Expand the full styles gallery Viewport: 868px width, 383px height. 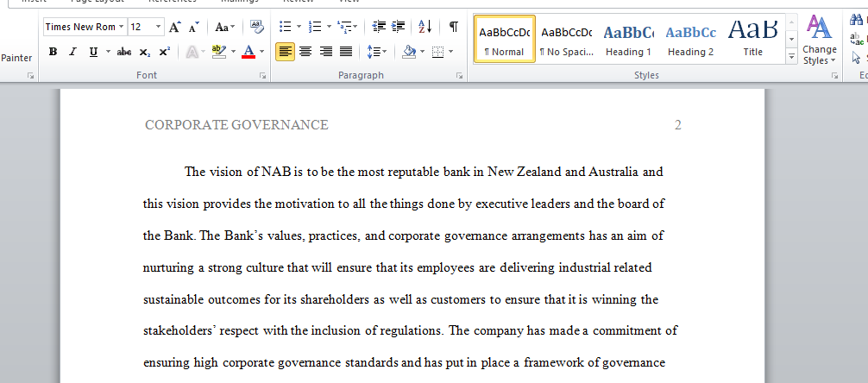pos(791,56)
